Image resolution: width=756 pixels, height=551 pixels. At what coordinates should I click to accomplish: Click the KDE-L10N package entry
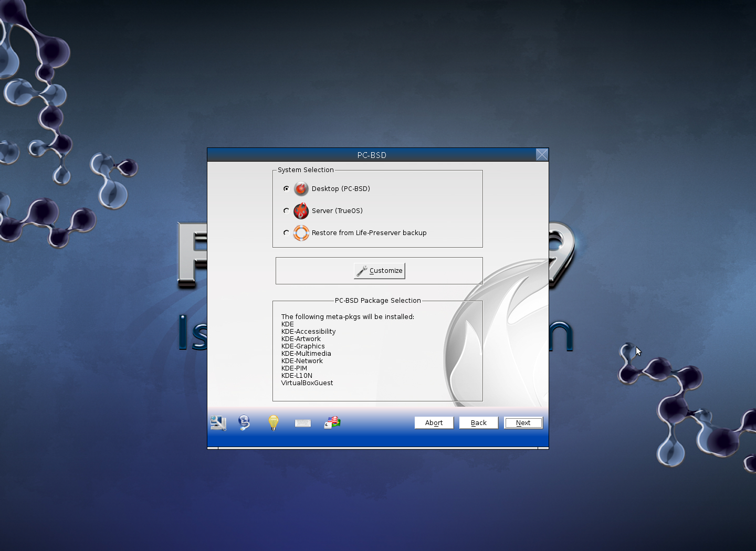[x=297, y=376]
